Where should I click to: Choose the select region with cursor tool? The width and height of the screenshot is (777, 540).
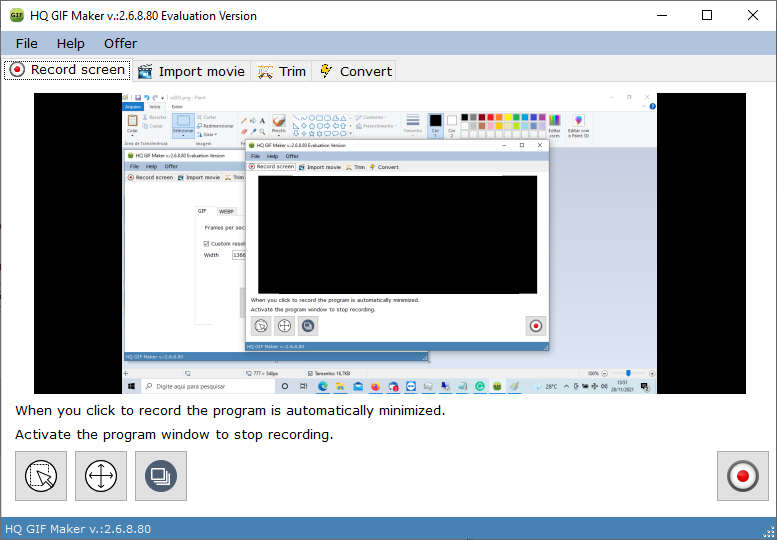point(41,476)
